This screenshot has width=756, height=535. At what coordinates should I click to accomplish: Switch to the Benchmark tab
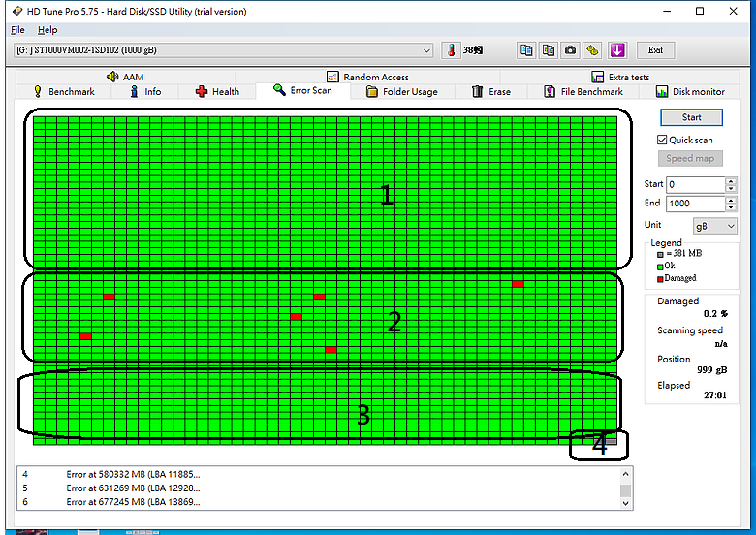pos(64,92)
